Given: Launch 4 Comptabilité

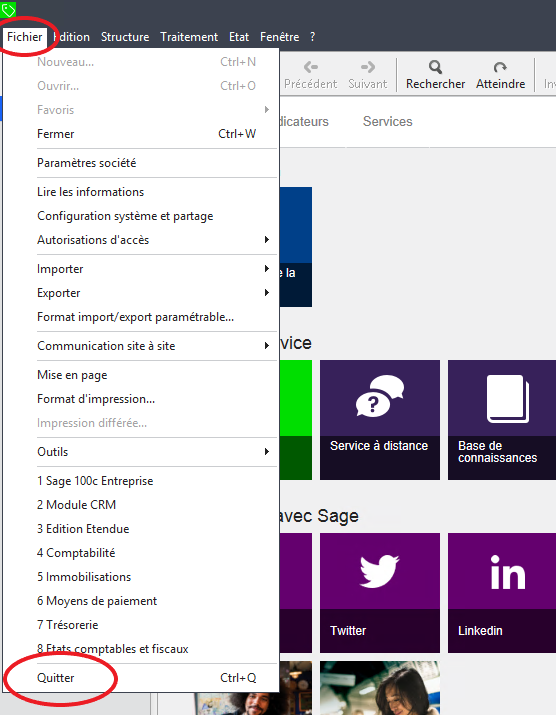Looking at the screenshot, I should pyautogui.click(x=141, y=553).
